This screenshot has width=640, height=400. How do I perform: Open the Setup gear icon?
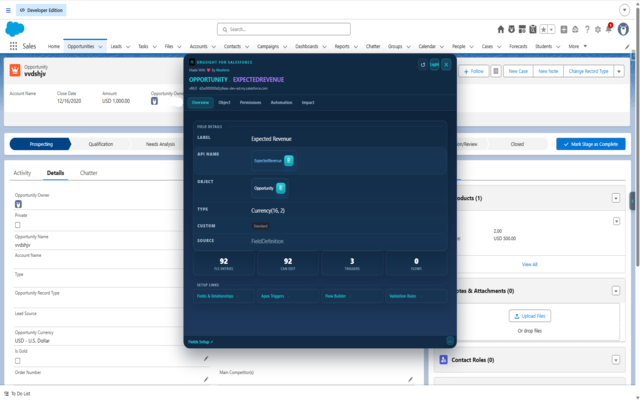598,29
